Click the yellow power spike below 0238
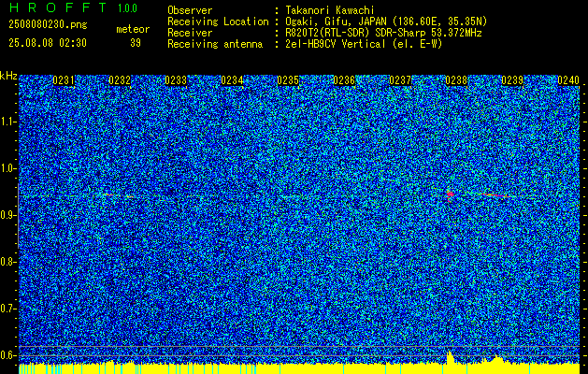The height and width of the screenshot is (374, 588). 450,357
